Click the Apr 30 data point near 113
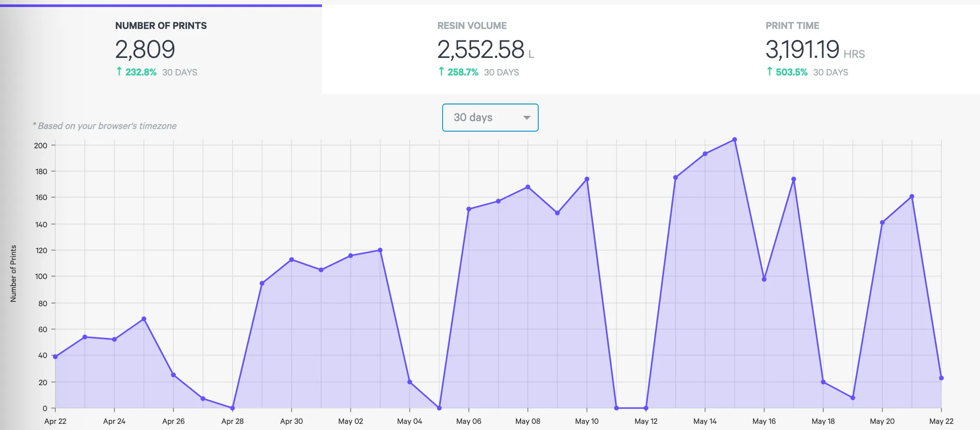This screenshot has width=980, height=430. [x=292, y=260]
